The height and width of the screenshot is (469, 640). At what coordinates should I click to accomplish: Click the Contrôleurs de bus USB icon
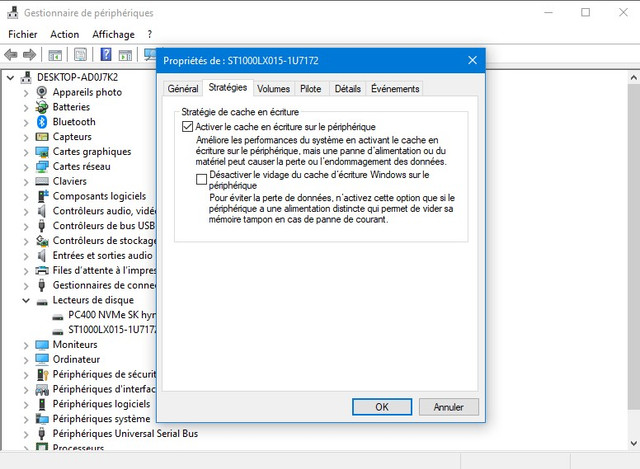click(x=41, y=226)
